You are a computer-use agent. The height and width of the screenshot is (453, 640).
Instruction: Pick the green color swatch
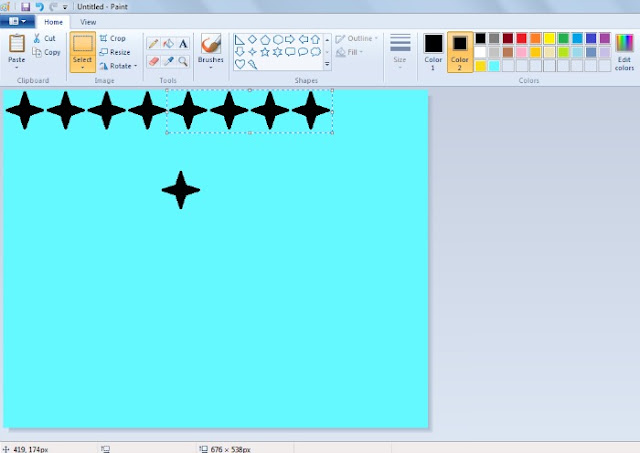coord(563,38)
